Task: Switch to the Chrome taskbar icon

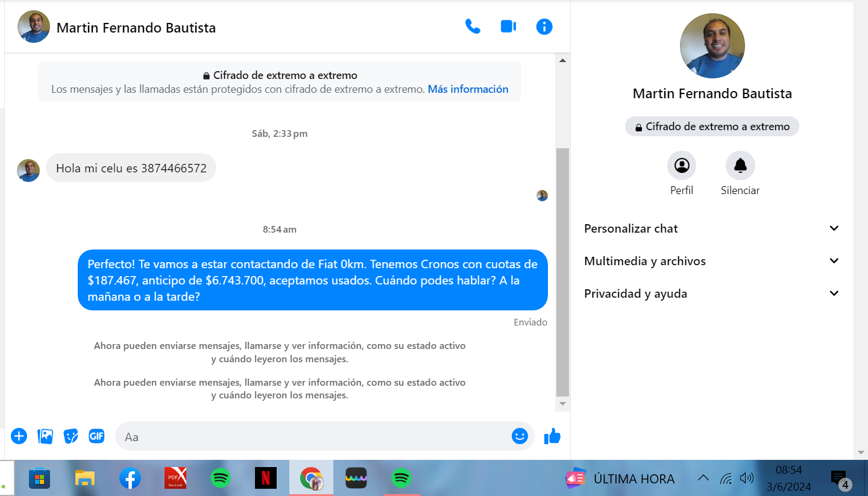Action: tap(311, 479)
